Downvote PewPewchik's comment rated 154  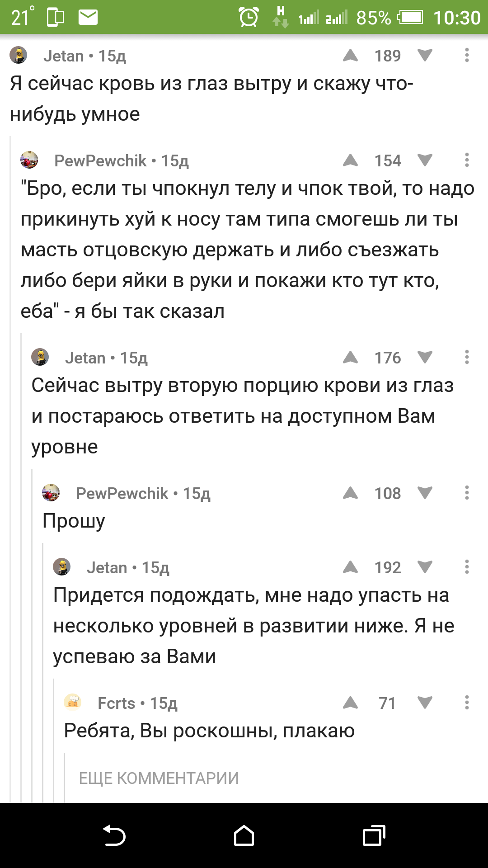(425, 160)
